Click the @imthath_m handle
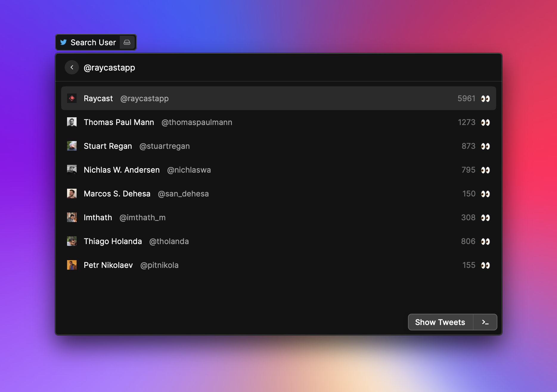Image resolution: width=557 pixels, height=392 pixels. click(142, 218)
